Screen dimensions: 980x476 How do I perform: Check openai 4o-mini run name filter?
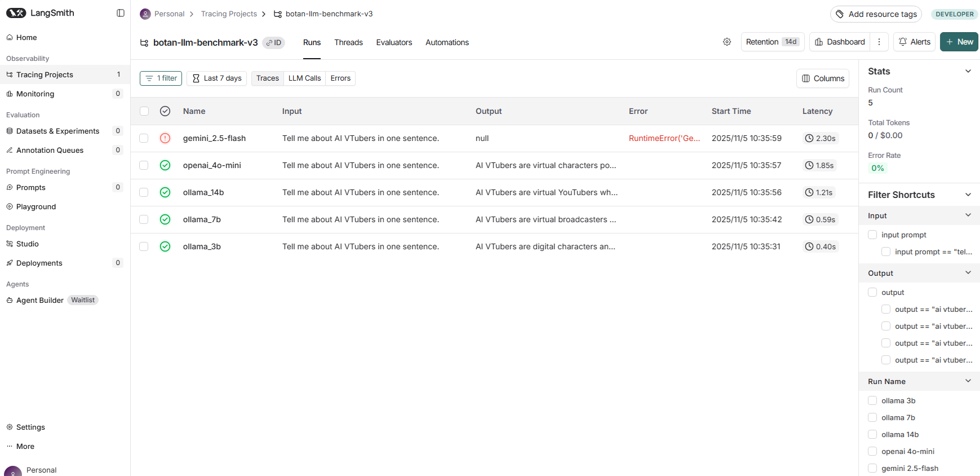point(872,451)
